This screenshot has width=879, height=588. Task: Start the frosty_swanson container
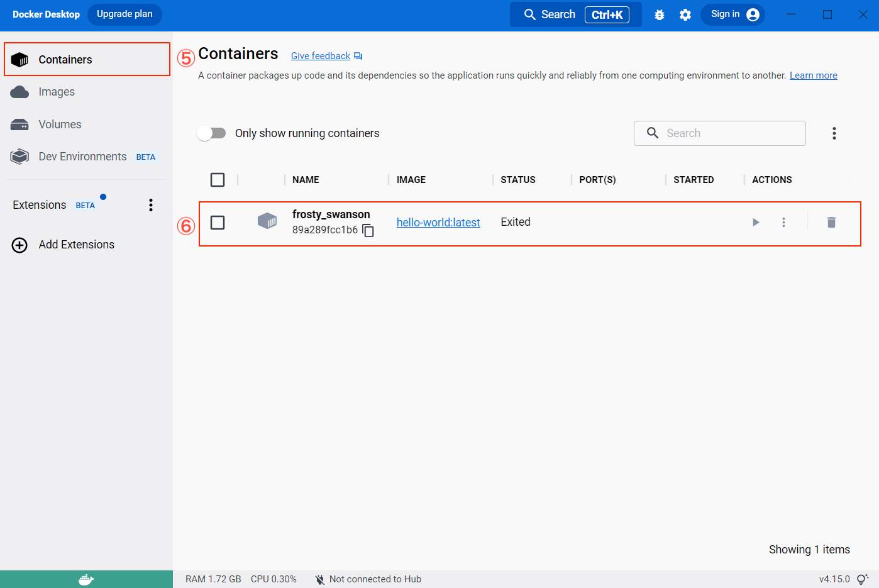point(756,222)
